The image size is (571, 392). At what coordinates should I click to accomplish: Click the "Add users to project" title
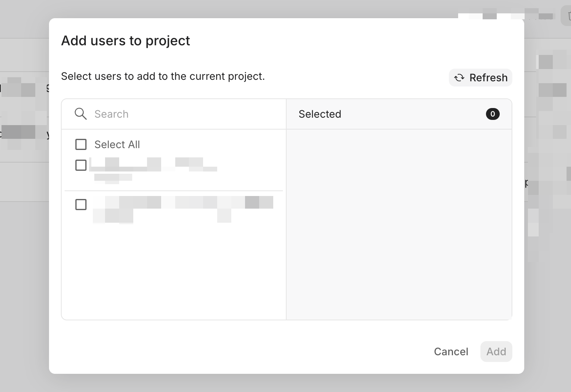coord(125,40)
